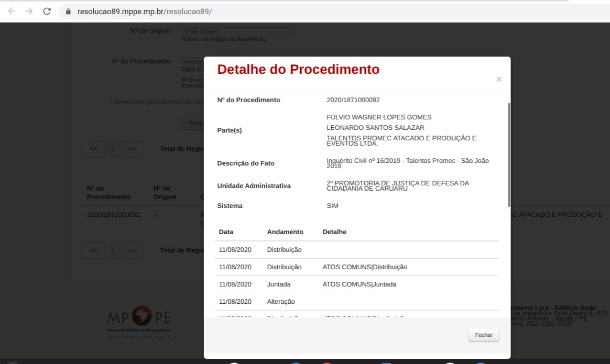Go to next page in lower pagination

(132, 250)
